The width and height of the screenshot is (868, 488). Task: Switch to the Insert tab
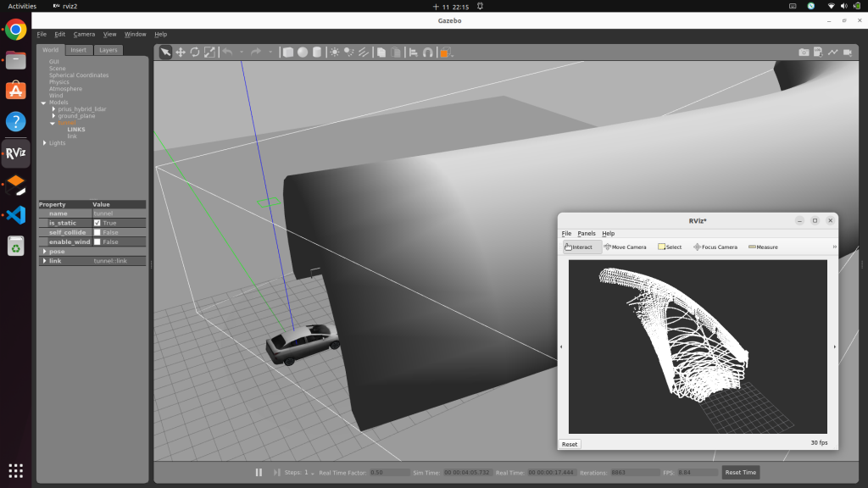click(x=78, y=50)
